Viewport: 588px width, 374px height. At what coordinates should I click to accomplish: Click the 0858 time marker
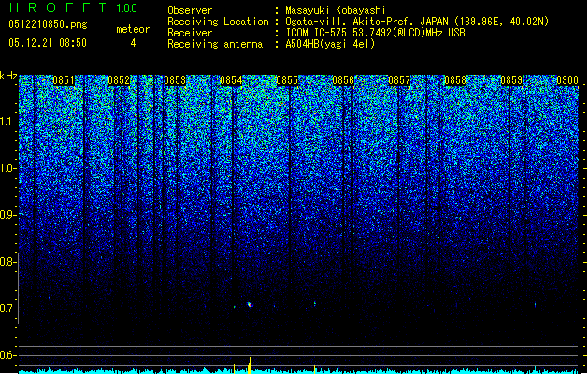[455, 80]
